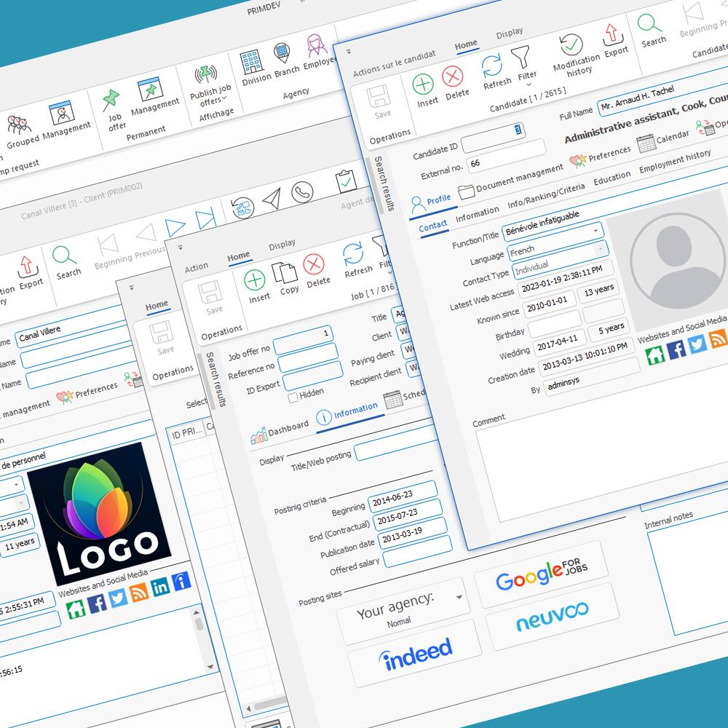
Task: Click Search in client window
Action: point(63,256)
